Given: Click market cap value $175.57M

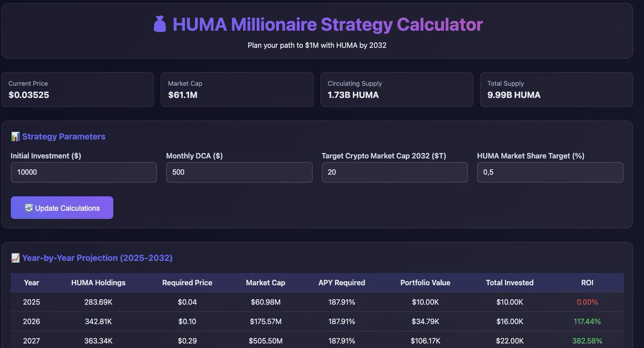Looking at the screenshot, I should pos(266,321).
